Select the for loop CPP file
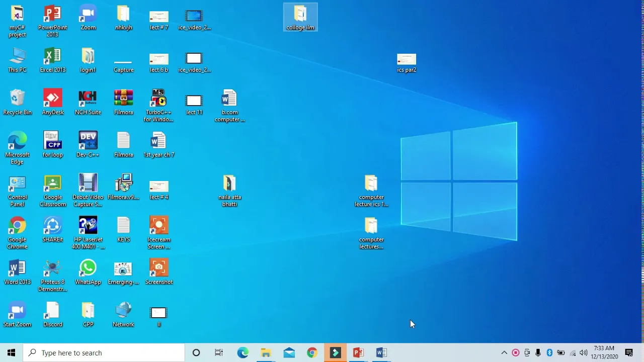Image resolution: width=644 pixels, height=362 pixels. [x=53, y=145]
